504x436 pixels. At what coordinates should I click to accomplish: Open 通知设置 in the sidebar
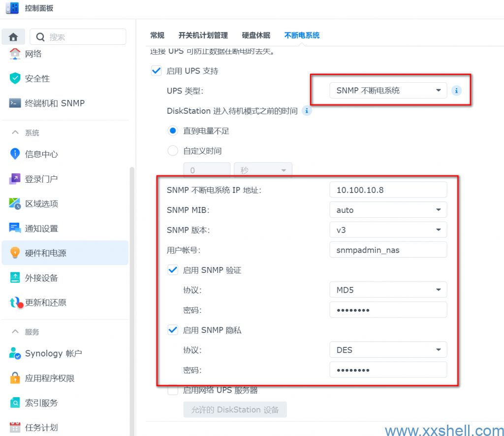(x=41, y=229)
